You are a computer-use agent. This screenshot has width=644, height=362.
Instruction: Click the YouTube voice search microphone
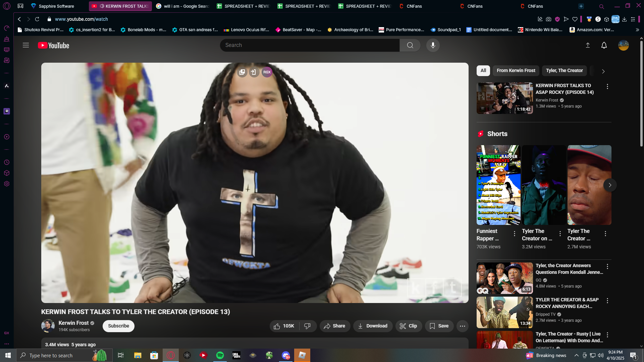[x=433, y=45]
